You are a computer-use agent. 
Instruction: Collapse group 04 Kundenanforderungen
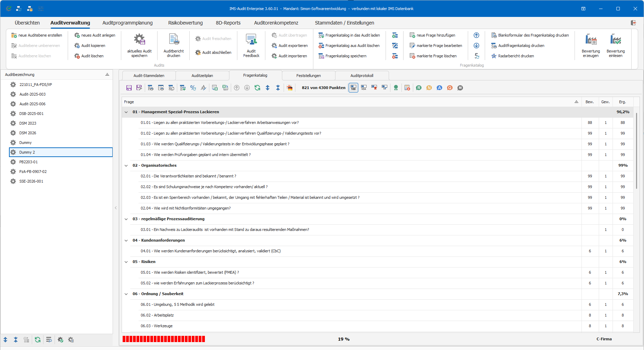pyautogui.click(x=126, y=240)
